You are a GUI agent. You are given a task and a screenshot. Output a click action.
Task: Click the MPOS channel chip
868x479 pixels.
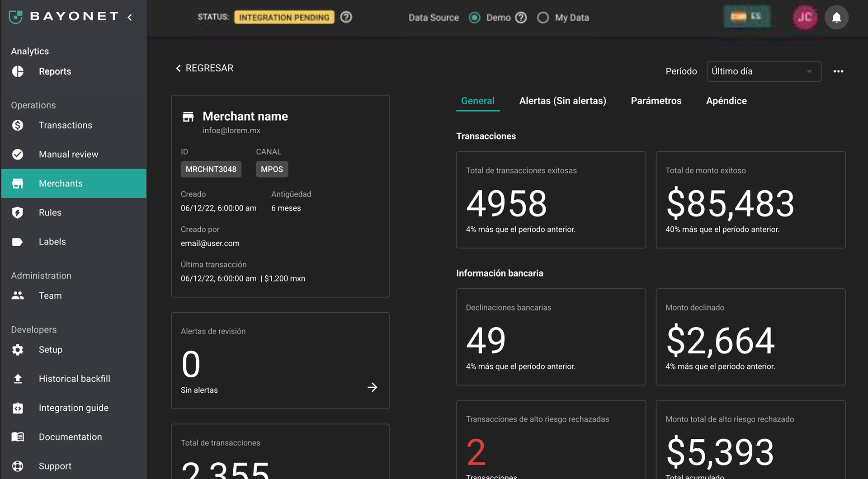point(272,169)
